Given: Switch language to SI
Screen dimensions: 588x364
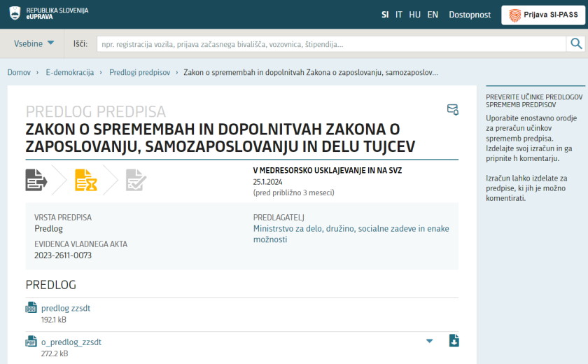Looking at the screenshot, I should pyautogui.click(x=385, y=15).
